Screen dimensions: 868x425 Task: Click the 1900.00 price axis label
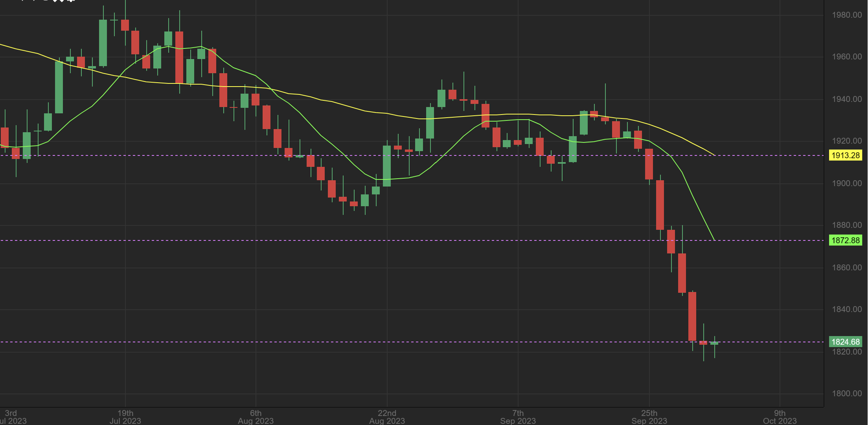(847, 183)
